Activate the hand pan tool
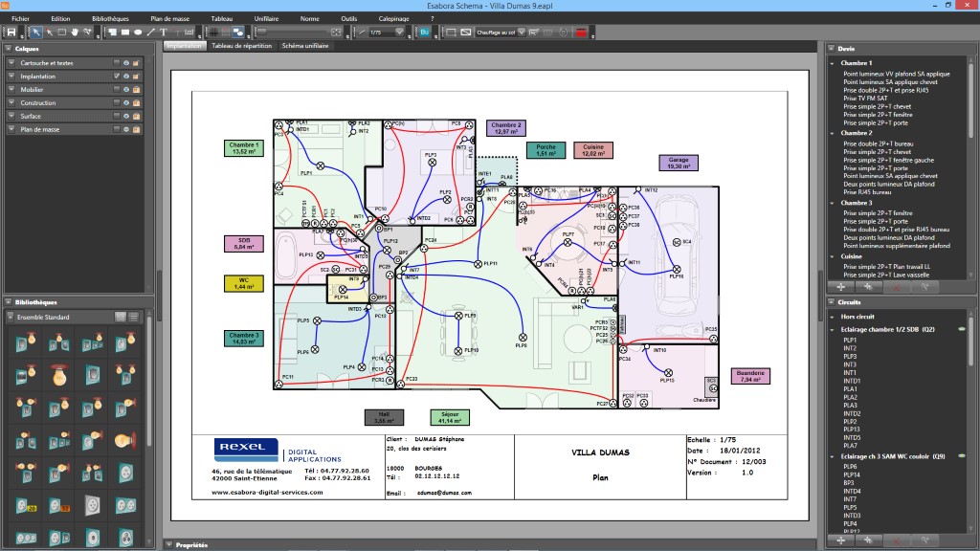The height and width of the screenshot is (551, 980). (x=75, y=32)
